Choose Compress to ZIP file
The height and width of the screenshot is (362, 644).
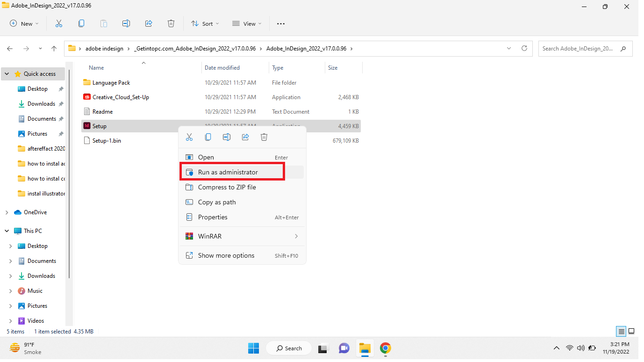pyautogui.click(x=242, y=187)
